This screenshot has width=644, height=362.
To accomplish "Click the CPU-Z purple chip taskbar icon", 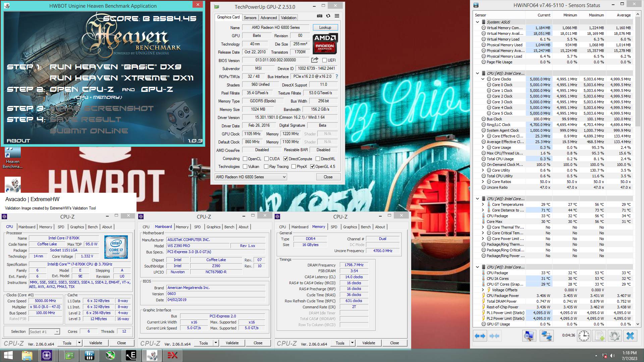I will pos(47,355).
